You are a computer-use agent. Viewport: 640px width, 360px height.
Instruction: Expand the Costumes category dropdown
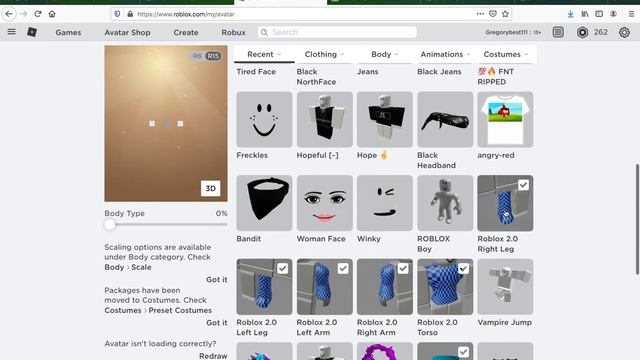click(505, 54)
